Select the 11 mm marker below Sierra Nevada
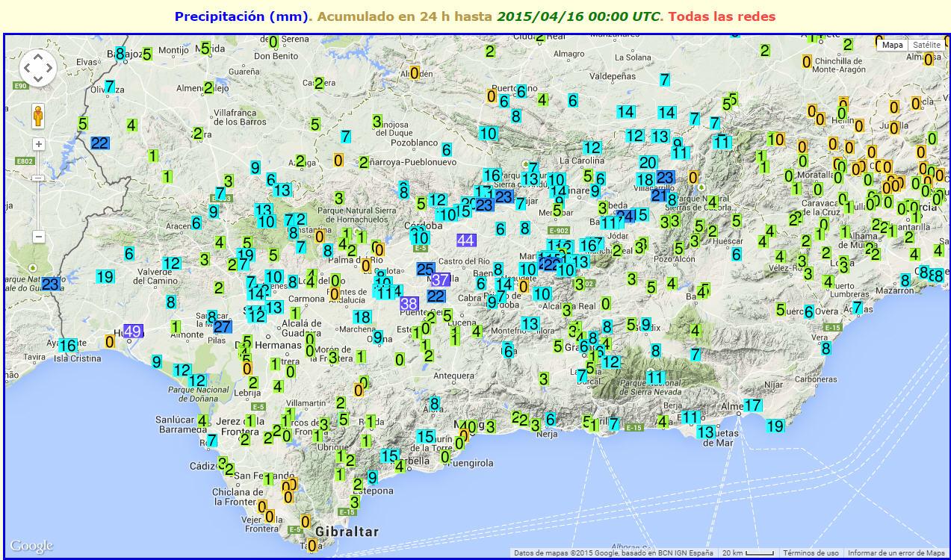This screenshot has height=560, width=951. (655, 377)
